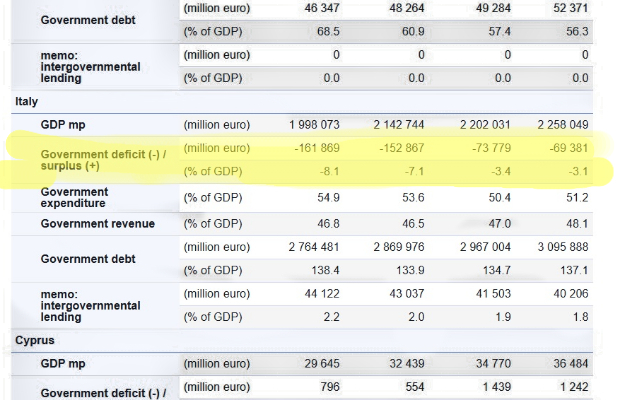Image resolution: width=620 pixels, height=400 pixels.
Task: Click deficit percentage -3.4
Action: [501, 172]
